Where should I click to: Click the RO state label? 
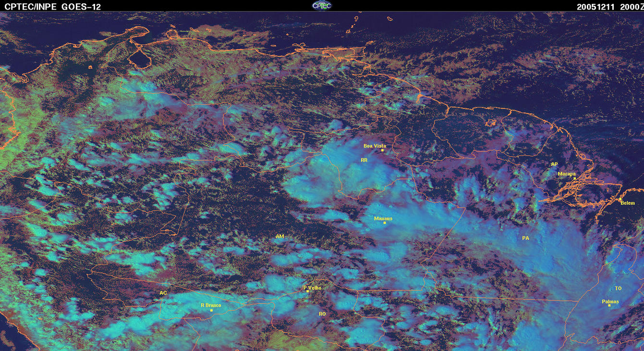coord(322,313)
